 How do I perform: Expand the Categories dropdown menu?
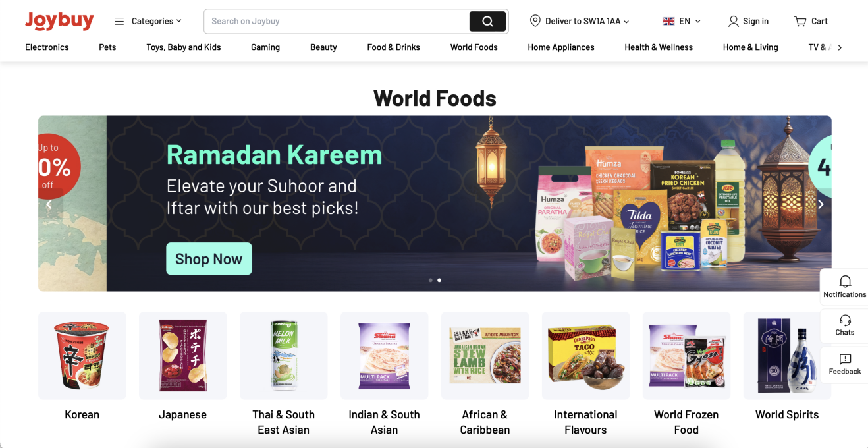[148, 21]
